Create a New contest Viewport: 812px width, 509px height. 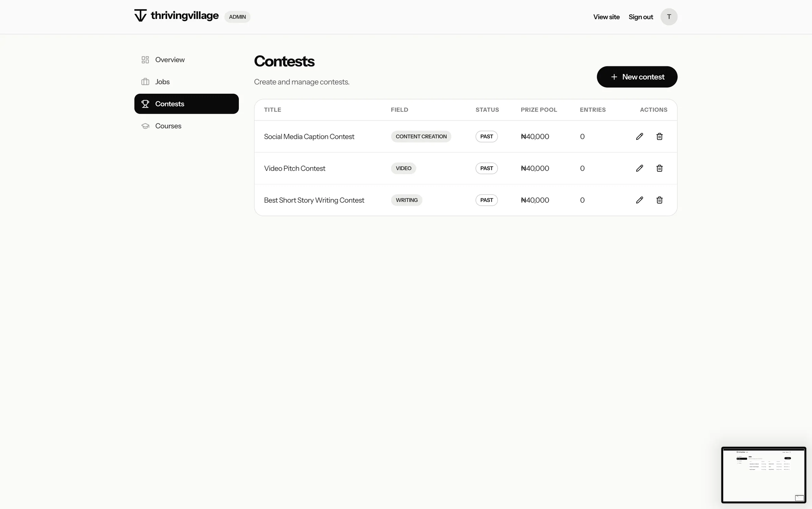click(x=637, y=77)
